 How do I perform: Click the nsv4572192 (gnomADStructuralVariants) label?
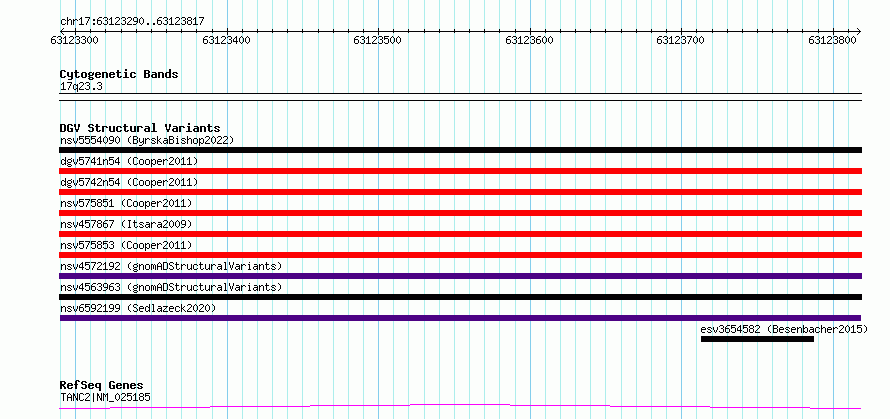click(x=171, y=266)
